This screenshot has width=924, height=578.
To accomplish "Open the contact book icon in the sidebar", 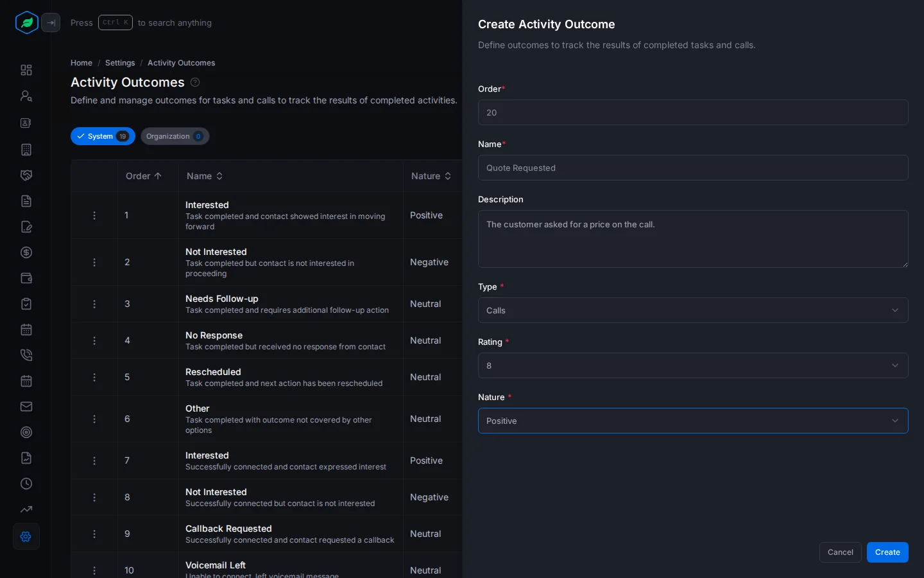I will [26, 123].
